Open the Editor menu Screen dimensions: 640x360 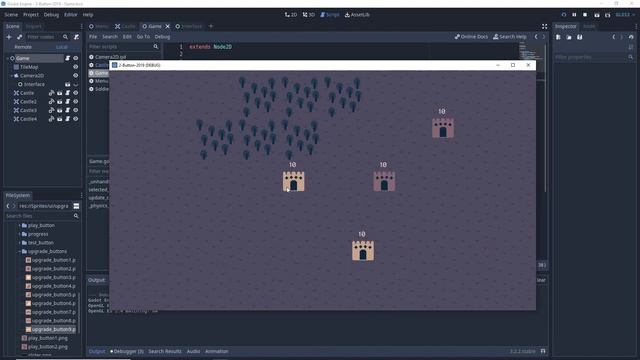[x=71, y=15]
